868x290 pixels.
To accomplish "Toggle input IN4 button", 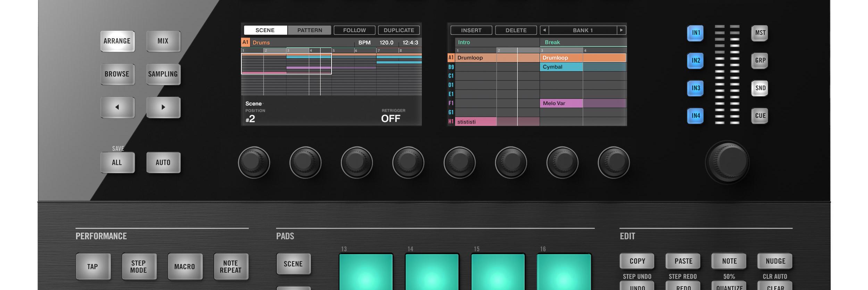I will coord(695,116).
